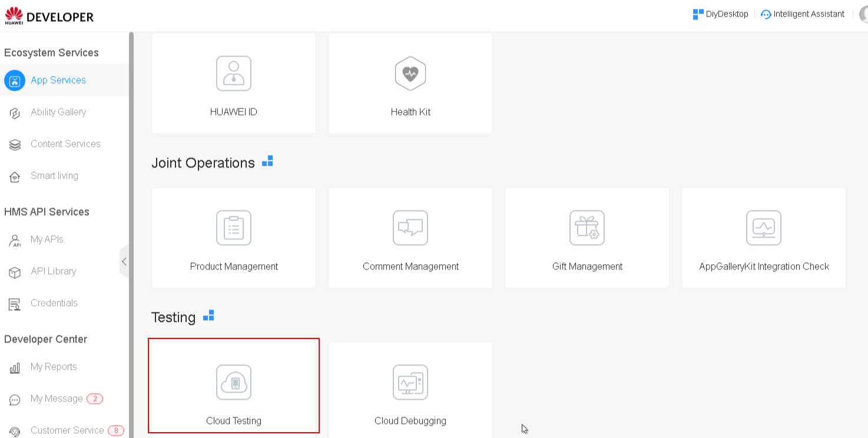Open the Product Management clipboard icon
Image resolution: width=868 pixels, height=438 pixels.
pos(234,228)
